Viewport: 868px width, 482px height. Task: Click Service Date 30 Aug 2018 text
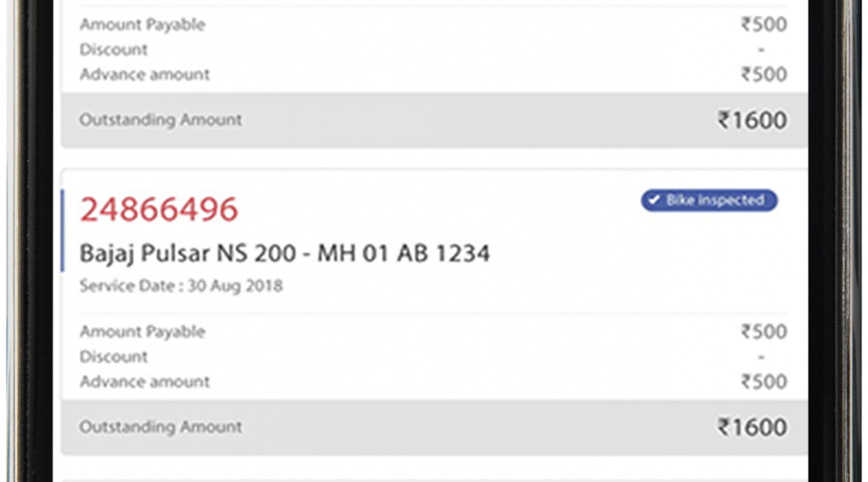pos(181,286)
